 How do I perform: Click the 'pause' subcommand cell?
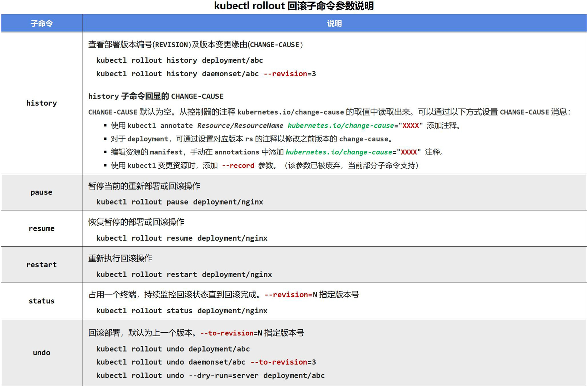42,192
